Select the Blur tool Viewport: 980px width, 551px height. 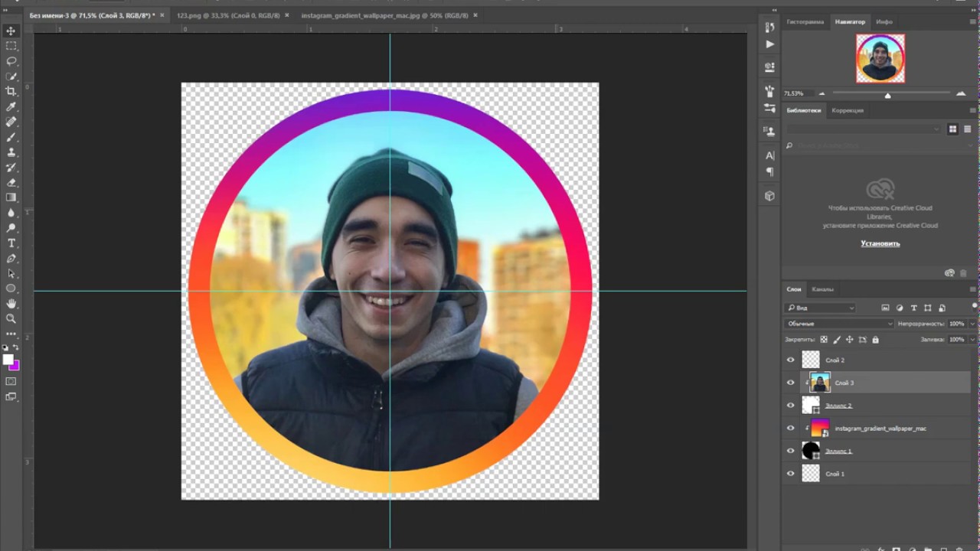tap(11, 213)
